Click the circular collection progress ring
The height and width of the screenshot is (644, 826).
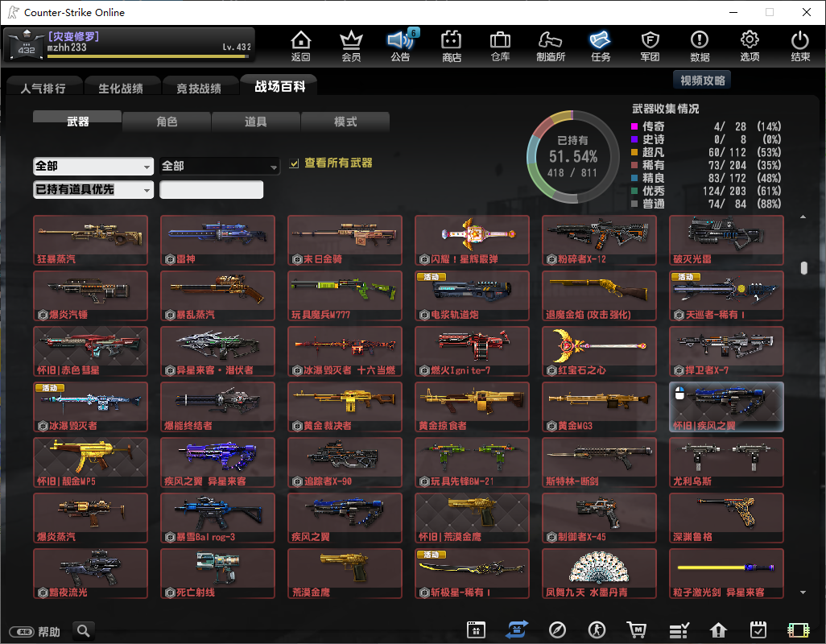(x=572, y=155)
